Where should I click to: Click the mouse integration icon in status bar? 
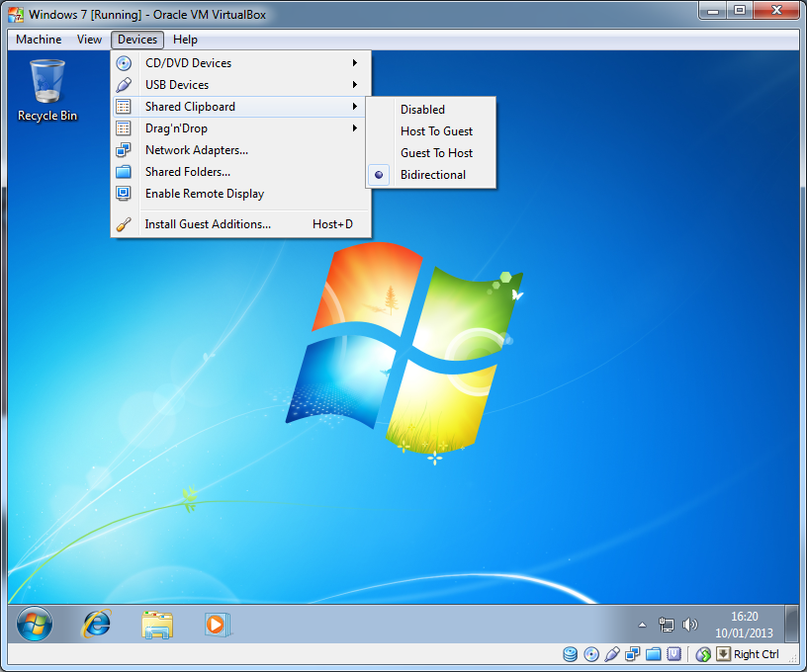[703, 654]
